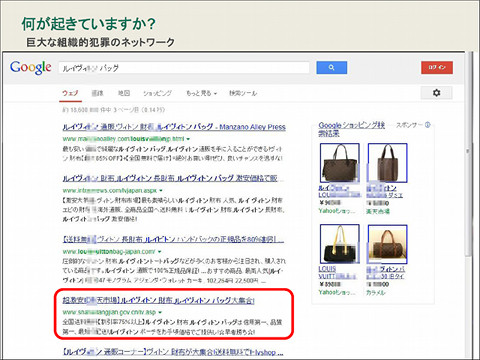Open the Google ショッピング検索結果 heading link
480x360 pixels.
pos(352,129)
